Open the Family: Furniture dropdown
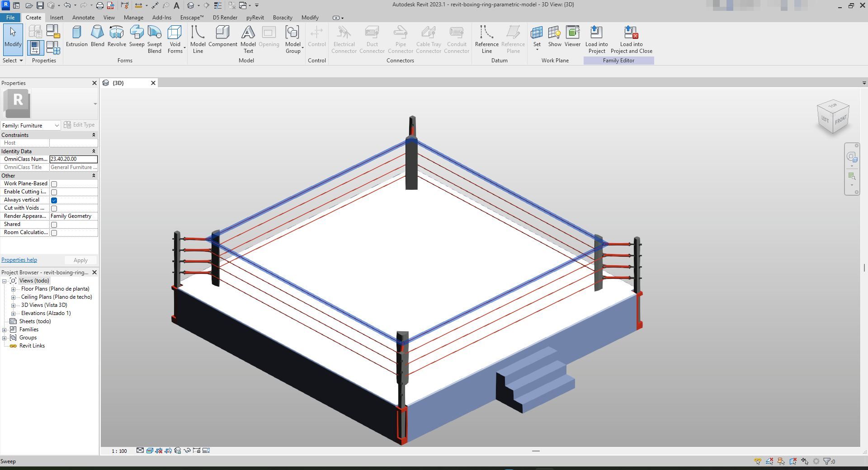 click(31, 125)
